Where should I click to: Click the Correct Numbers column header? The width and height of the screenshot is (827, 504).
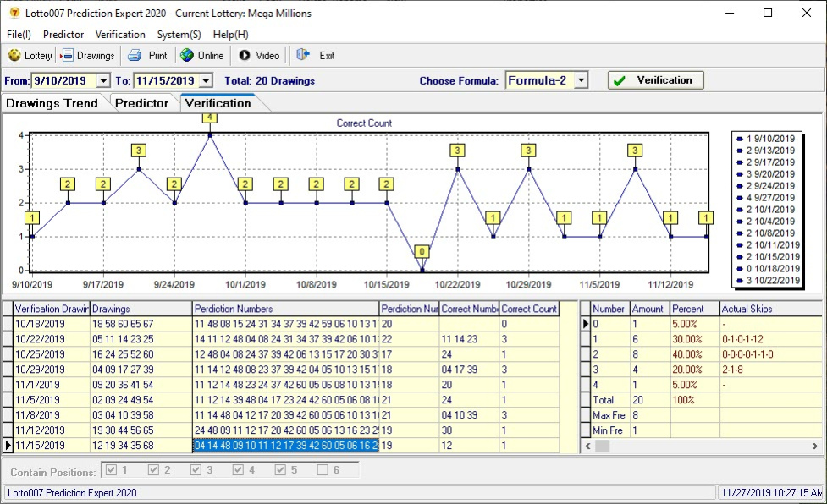coord(470,309)
